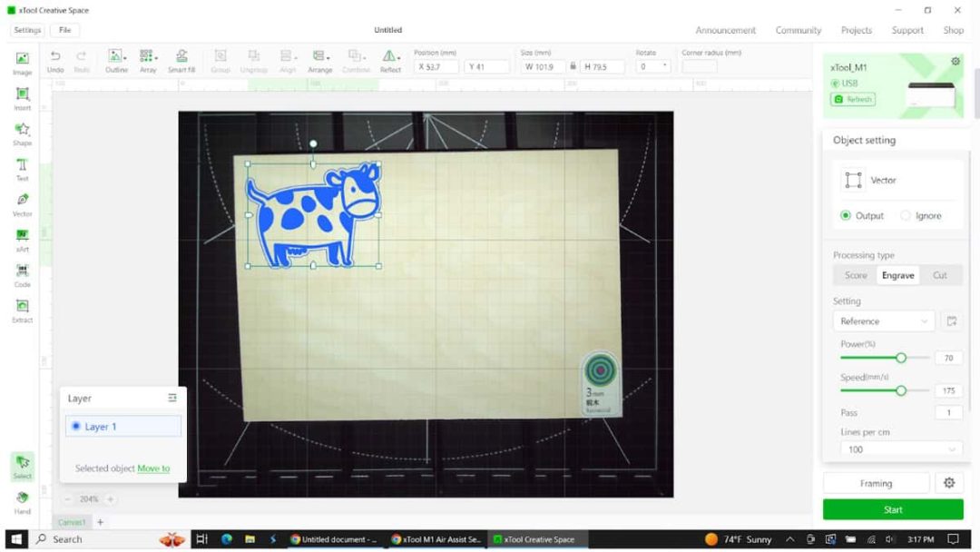Open the Reference material dropdown
Viewport: 980px width, 552px height.
(882, 320)
